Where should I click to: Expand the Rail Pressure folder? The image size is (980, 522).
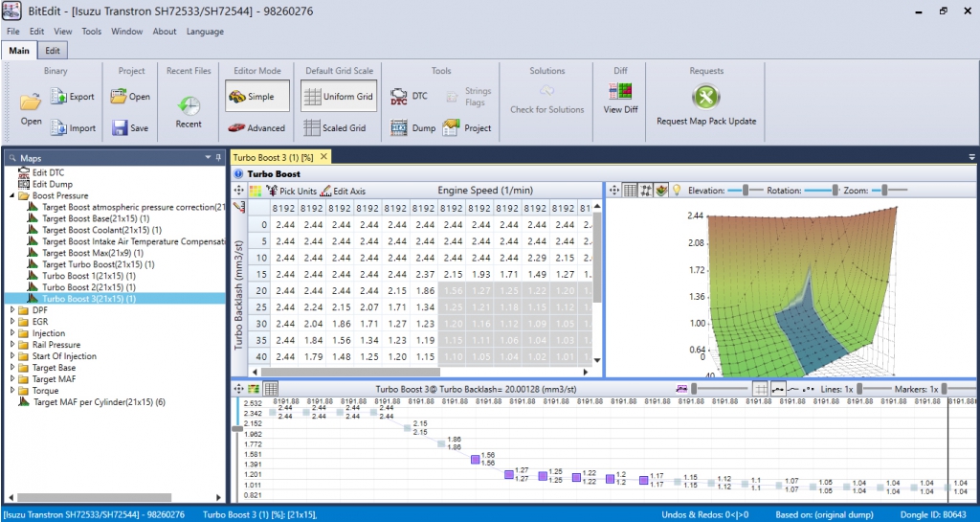(x=13, y=345)
